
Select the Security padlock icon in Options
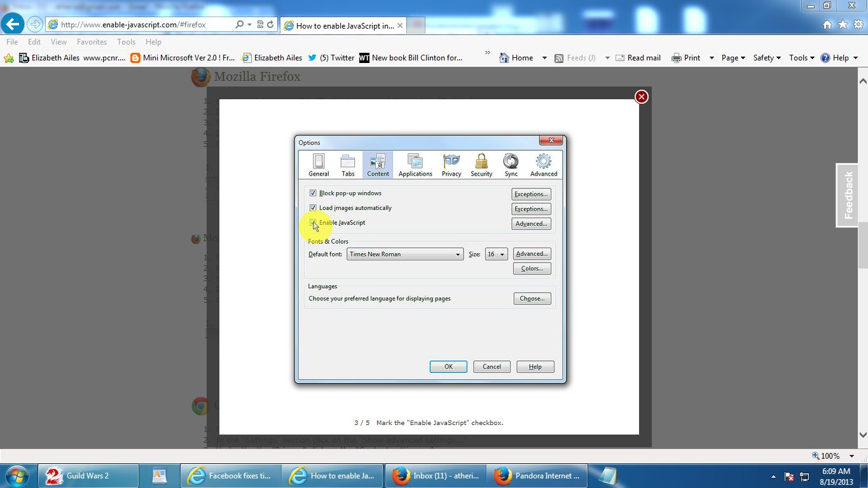481,165
